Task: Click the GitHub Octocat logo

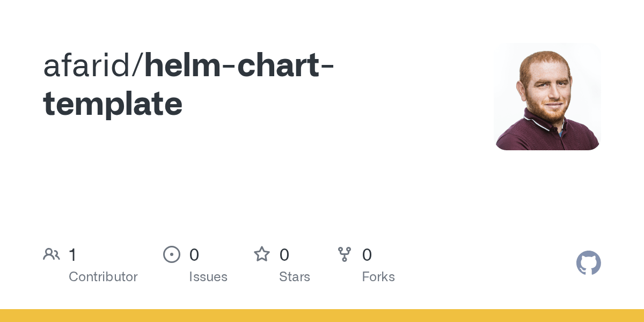Action: 588,263
